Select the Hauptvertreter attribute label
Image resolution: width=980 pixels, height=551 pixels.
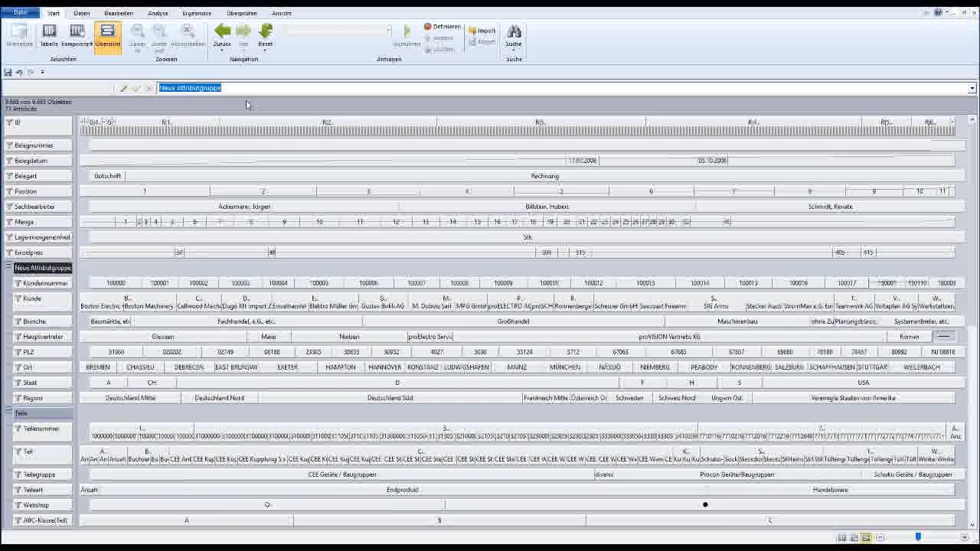[43, 337]
